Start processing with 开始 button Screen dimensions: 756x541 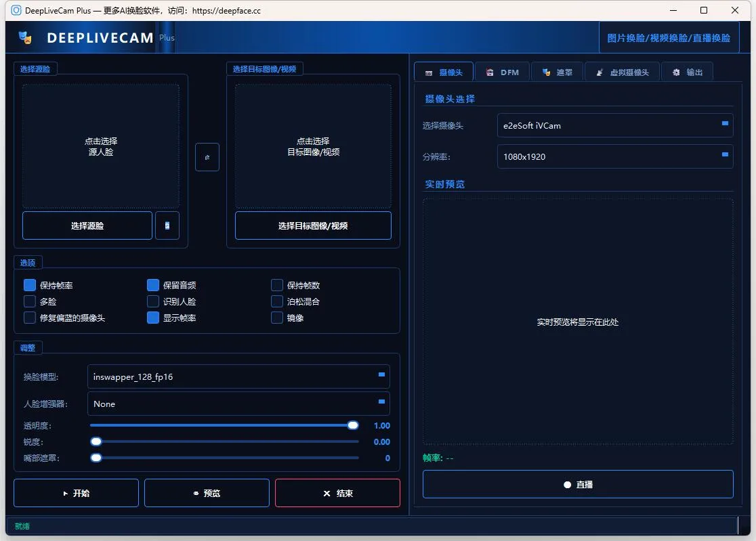point(76,494)
